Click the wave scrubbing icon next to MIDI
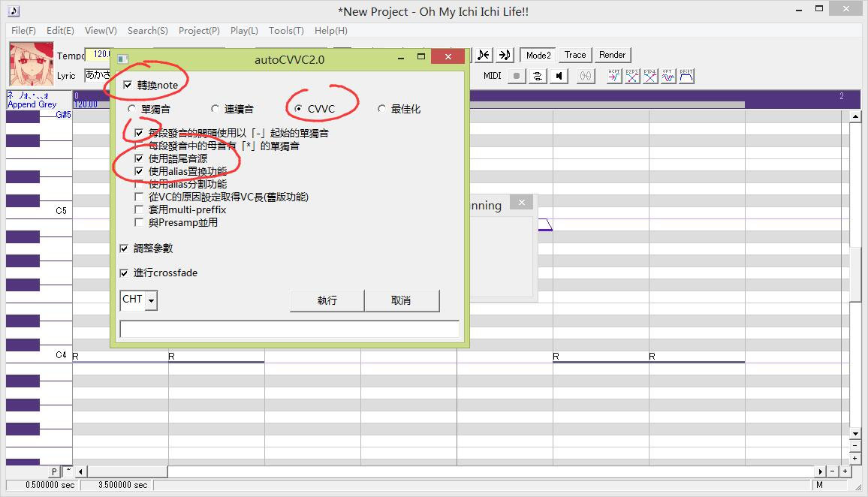 (538, 75)
